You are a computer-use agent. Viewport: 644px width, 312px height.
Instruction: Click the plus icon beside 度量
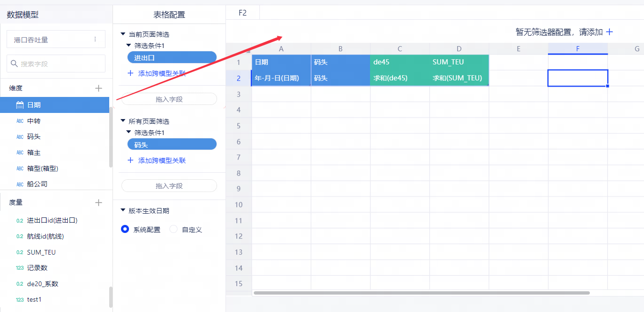click(x=98, y=202)
